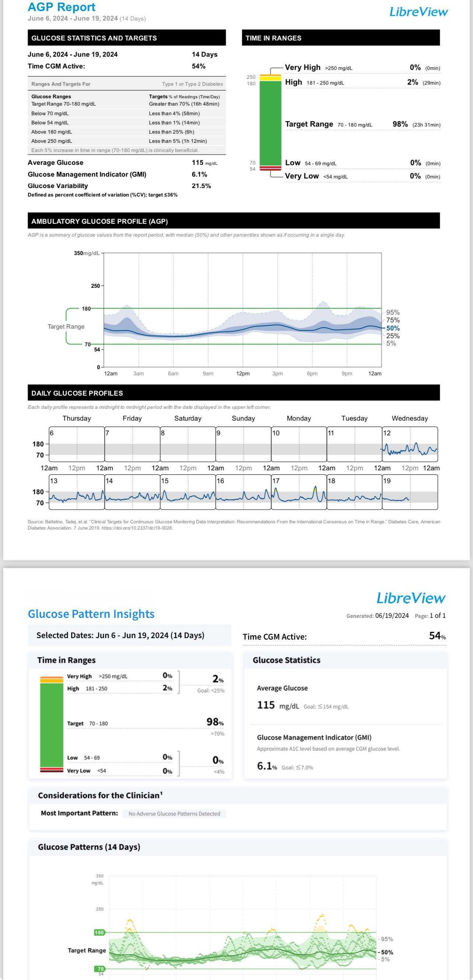
Task: Select "Greater than 70% (16h 48min)" target
Action: [x=184, y=104]
